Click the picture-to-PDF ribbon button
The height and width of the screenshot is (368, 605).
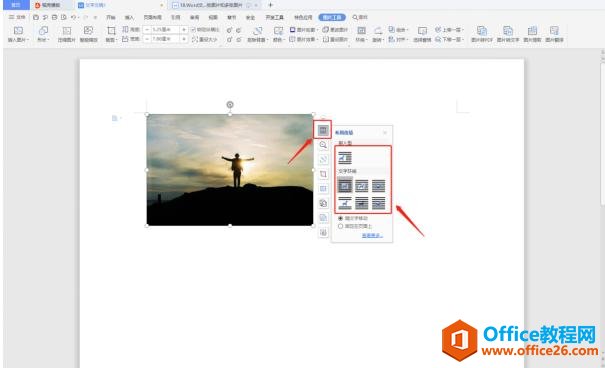(482, 34)
